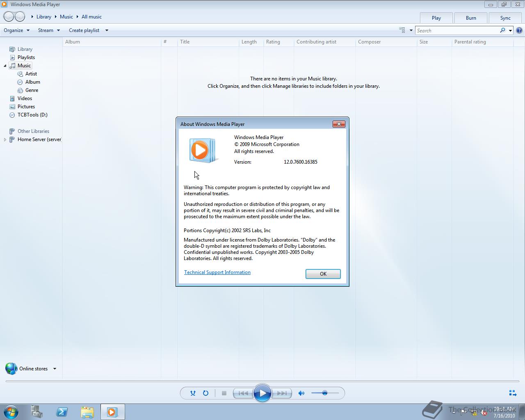Expand search options dropdown arrow

(x=510, y=30)
